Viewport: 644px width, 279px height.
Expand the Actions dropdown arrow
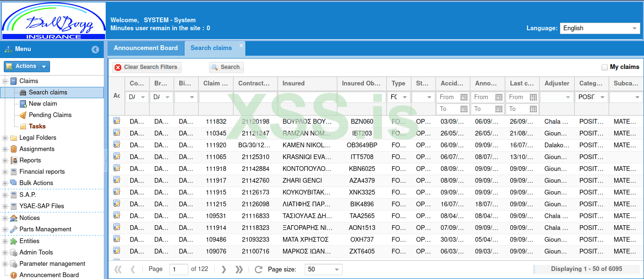[x=44, y=67]
